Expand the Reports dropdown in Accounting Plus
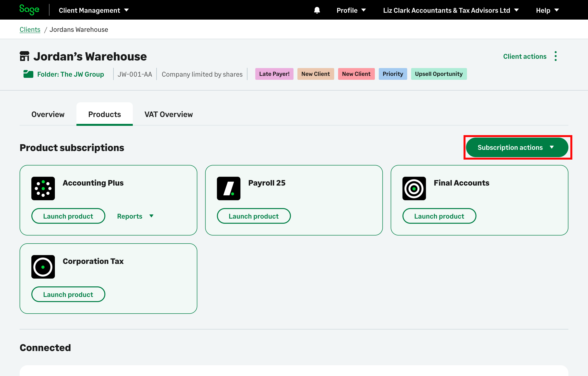This screenshot has height=376, width=588. click(x=135, y=216)
